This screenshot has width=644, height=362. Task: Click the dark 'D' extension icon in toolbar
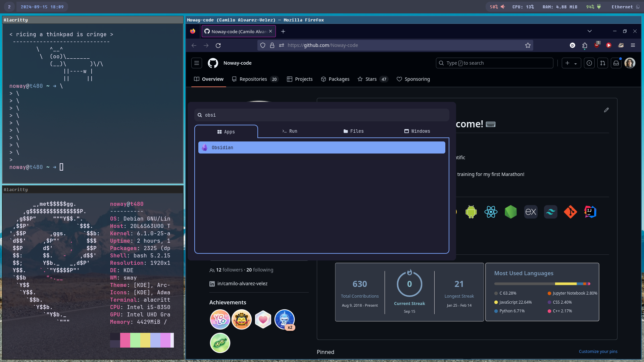(x=573, y=45)
